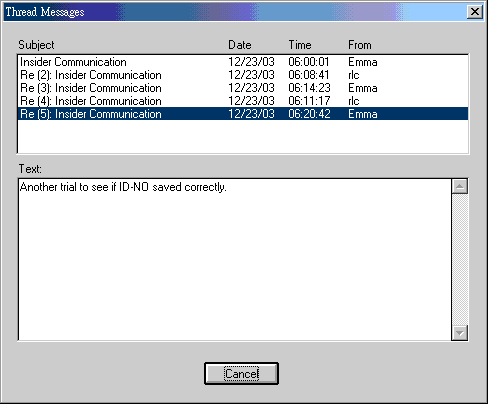Close the Thread Messages dialog
The width and height of the screenshot is (488, 404).
click(x=475, y=12)
